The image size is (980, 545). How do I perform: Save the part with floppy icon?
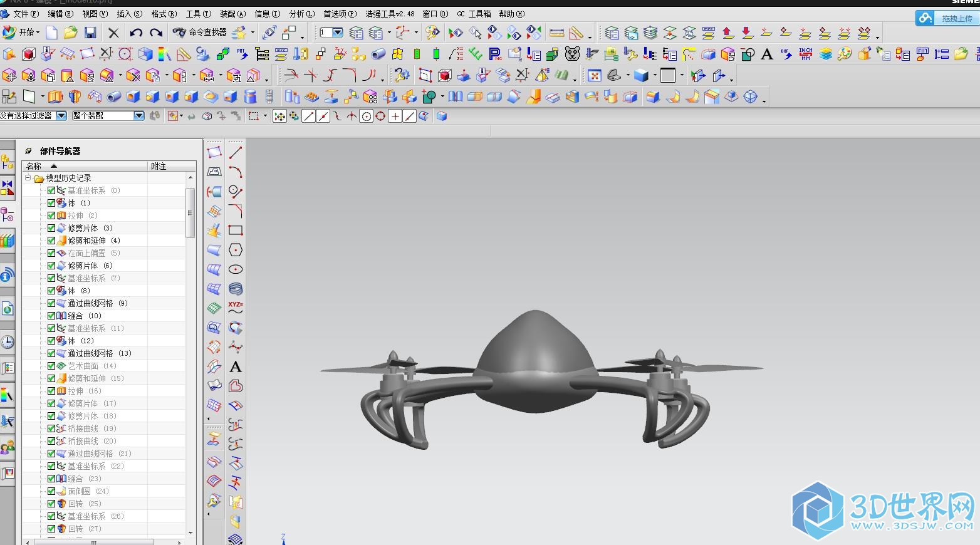[90, 33]
